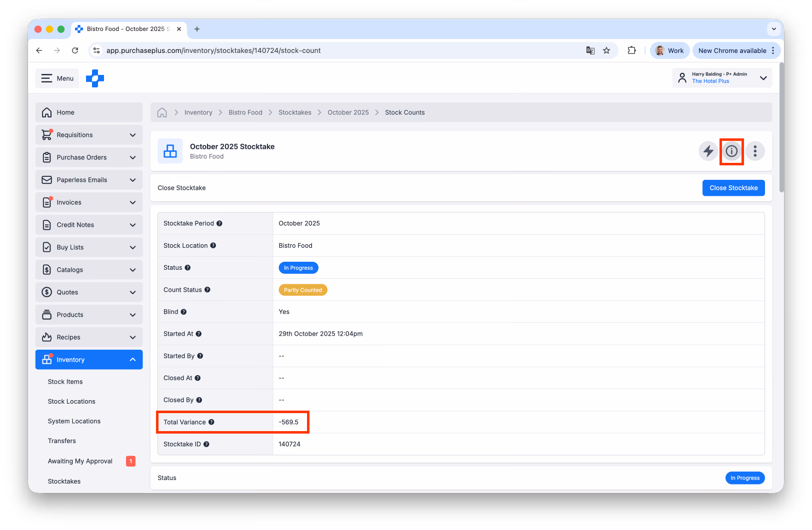This screenshot has height=530, width=812.
Task: Open Chrome extensions puzzle icon
Action: tap(631, 50)
